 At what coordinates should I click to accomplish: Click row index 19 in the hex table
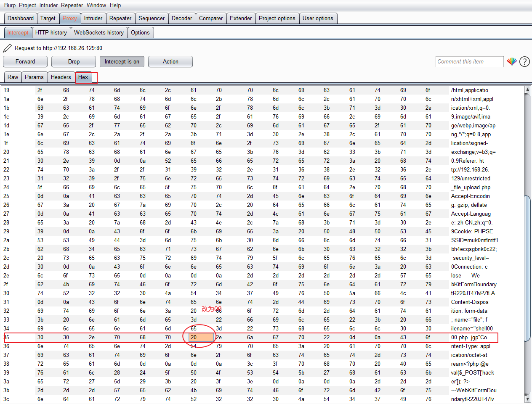[6, 90]
